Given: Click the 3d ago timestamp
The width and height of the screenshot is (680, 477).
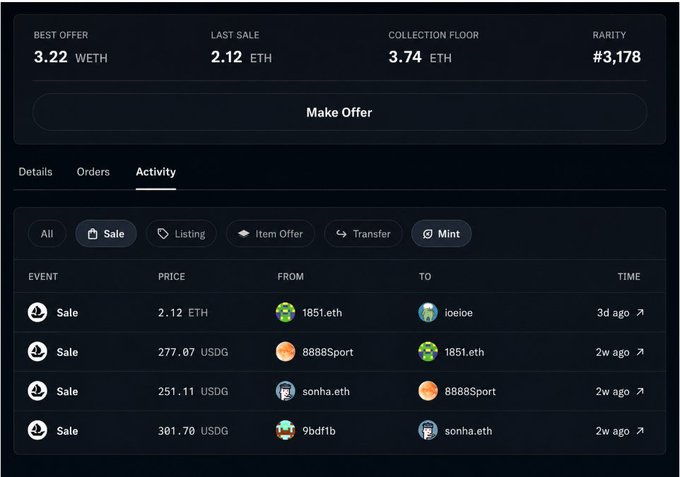Looking at the screenshot, I should [613, 313].
